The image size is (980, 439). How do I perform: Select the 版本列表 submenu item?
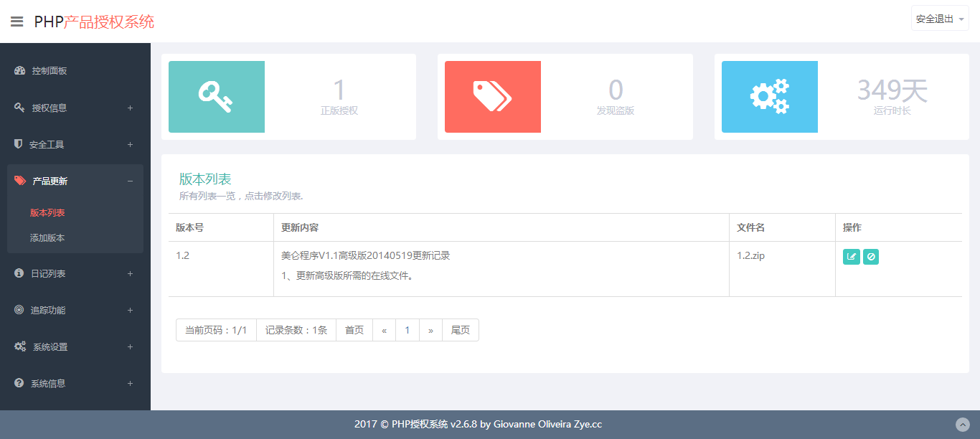[47, 213]
